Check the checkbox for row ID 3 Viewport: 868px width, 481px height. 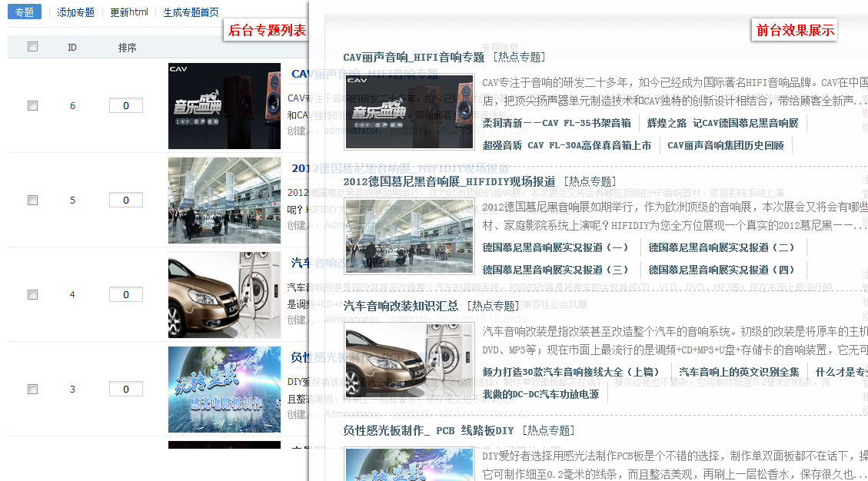click(x=32, y=389)
